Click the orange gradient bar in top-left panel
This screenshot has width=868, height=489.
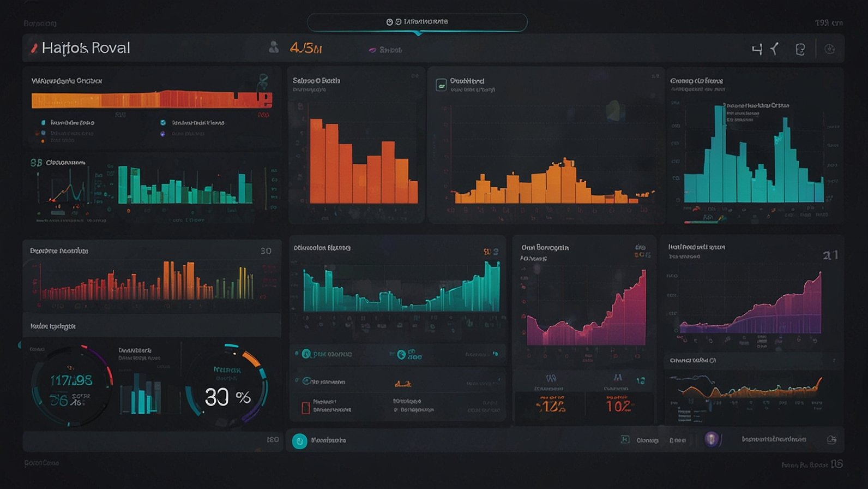click(152, 100)
